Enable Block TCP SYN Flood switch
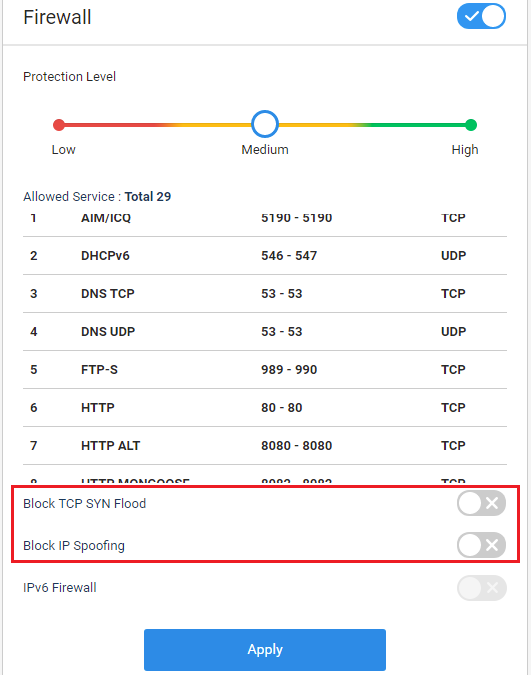Image resolution: width=531 pixels, height=675 pixels. pos(481,503)
